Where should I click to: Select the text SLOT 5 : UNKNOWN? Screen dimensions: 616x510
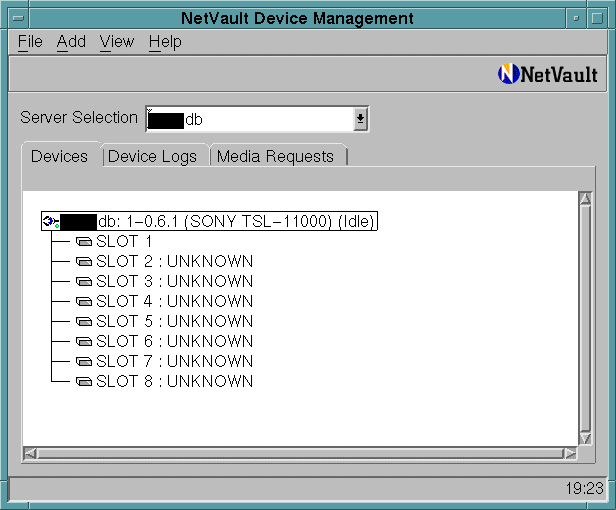(x=174, y=321)
